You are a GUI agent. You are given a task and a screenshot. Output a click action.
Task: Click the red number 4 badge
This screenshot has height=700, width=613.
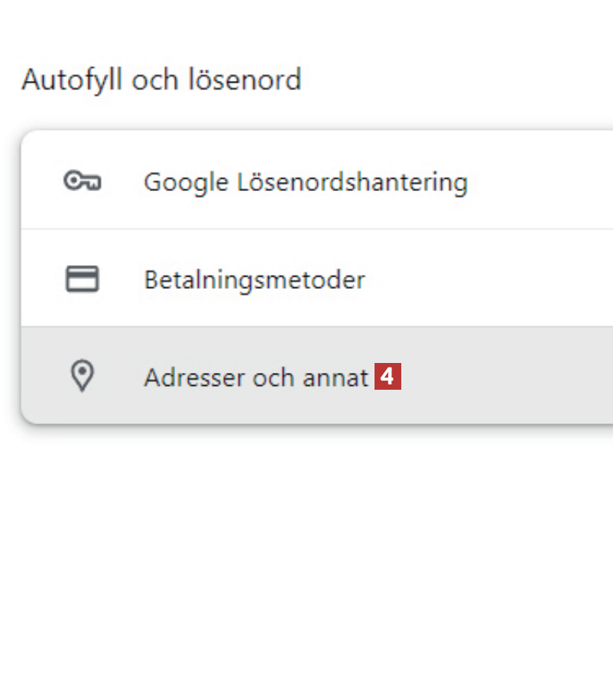[388, 377]
